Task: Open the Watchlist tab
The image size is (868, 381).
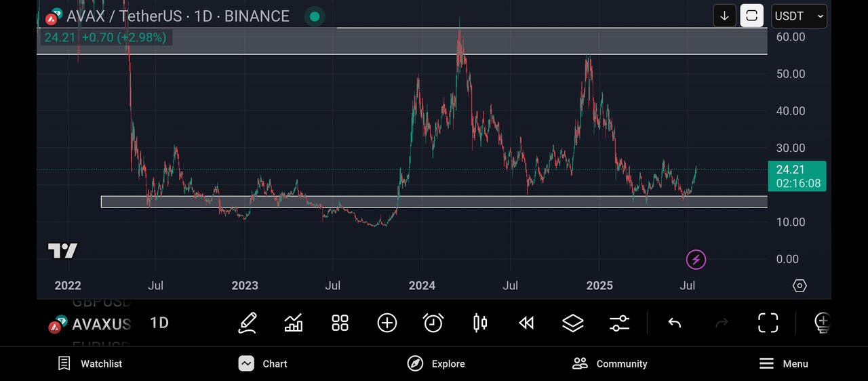Action: point(90,364)
